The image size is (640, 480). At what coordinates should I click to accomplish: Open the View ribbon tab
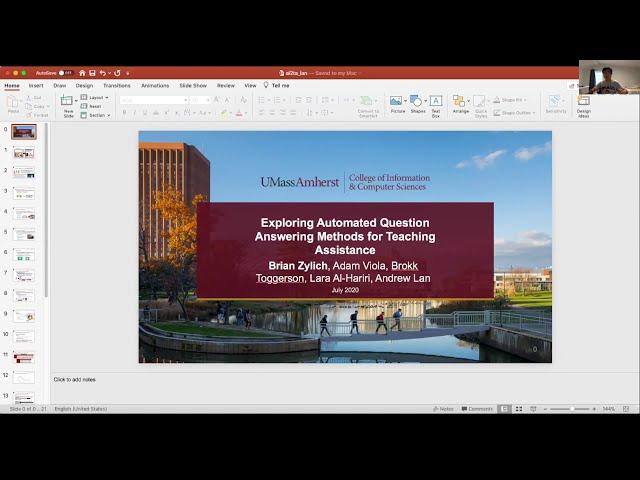250,85
